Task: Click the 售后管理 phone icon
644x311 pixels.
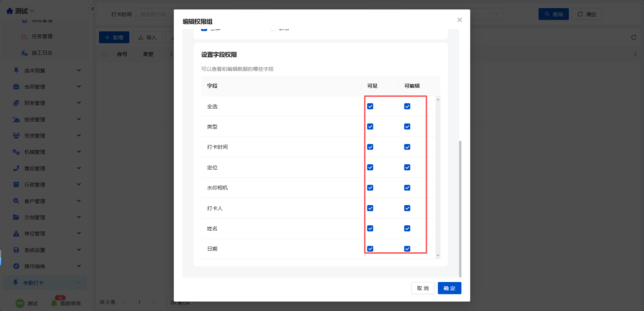Action: coord(16,168)
